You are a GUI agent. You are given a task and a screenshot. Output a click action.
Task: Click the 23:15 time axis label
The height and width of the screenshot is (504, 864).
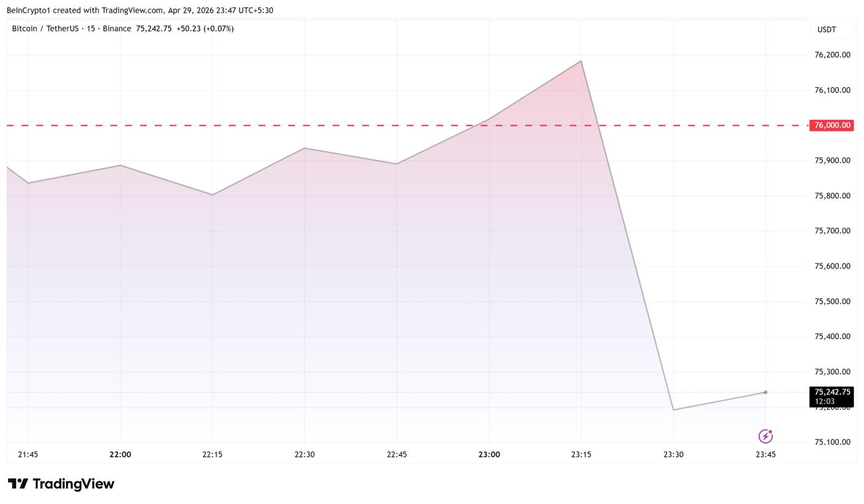pyautogui.click(x=581, y=455)
